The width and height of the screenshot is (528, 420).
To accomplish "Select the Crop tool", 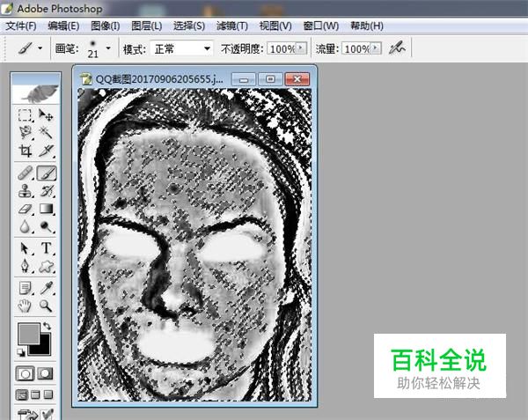I will (x=25, y=151).
